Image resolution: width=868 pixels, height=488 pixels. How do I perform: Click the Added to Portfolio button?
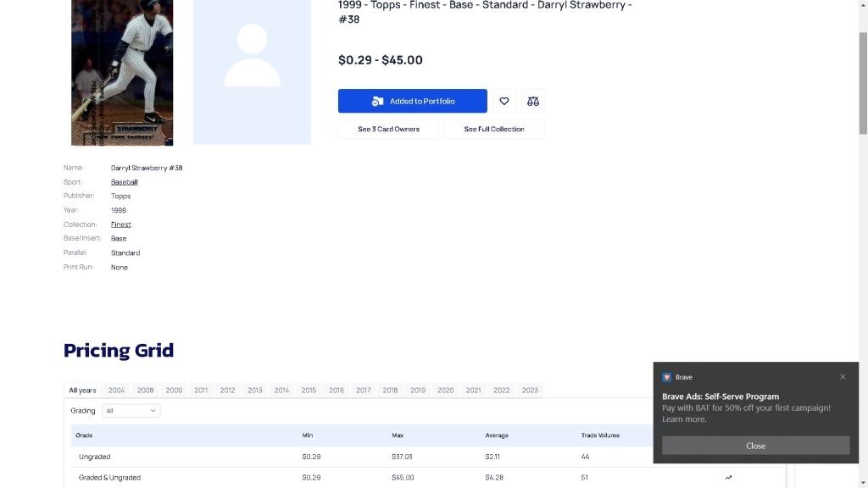point(413,101)
